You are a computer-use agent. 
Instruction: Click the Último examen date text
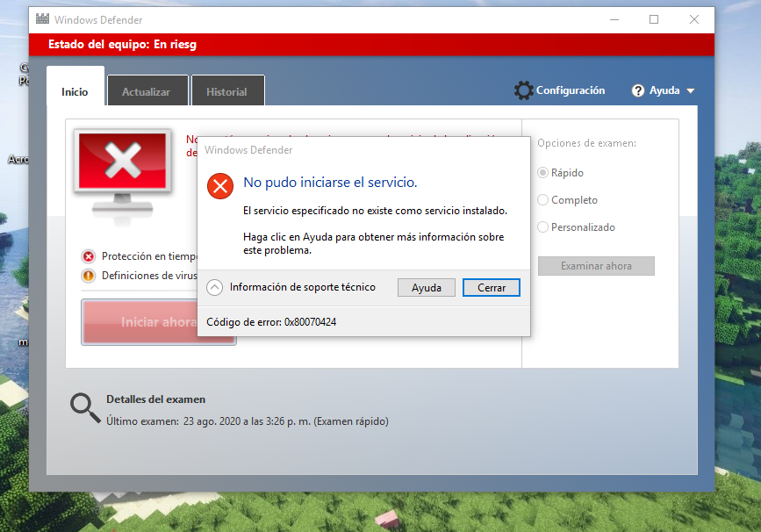coord(248,421)
